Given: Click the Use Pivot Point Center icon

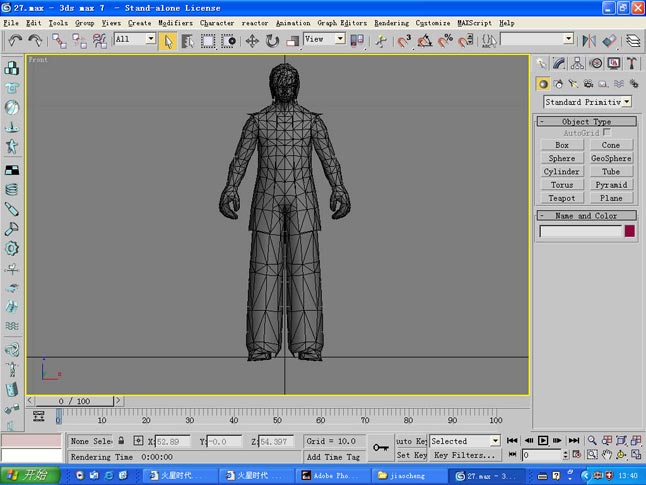Looking at the screenshot, I should 357,40.
